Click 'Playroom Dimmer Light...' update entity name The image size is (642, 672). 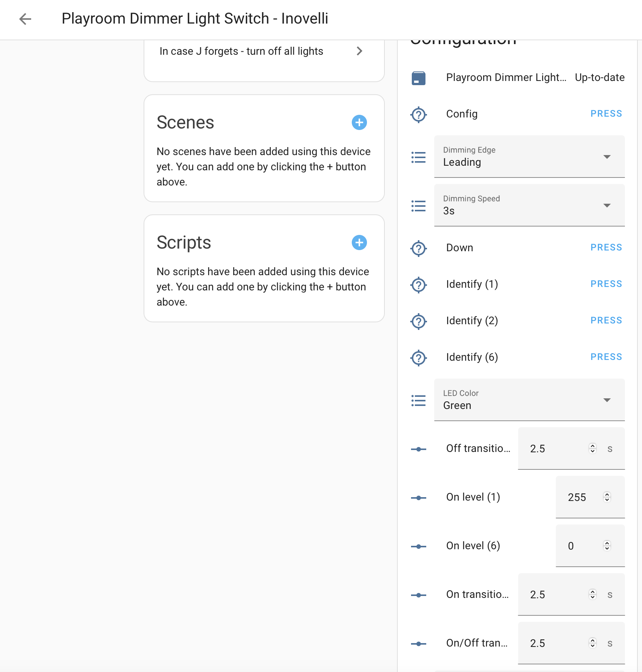(x=506, y=78)
